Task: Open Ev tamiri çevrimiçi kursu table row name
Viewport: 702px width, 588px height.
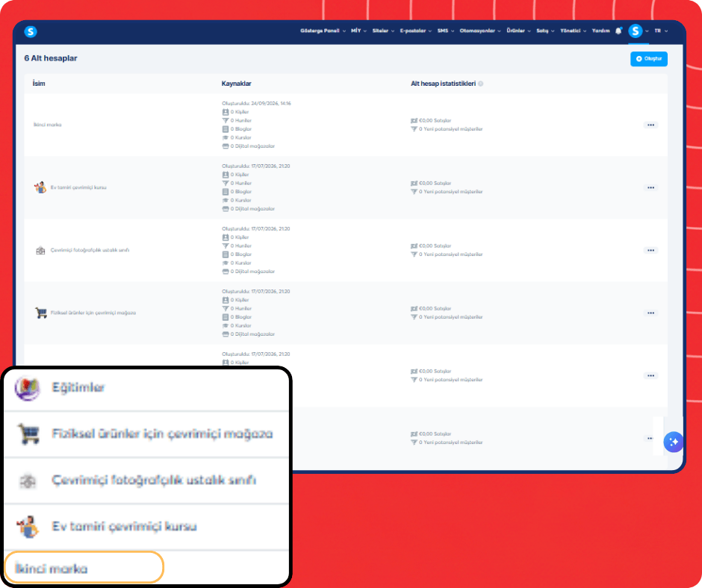Action: [x=78, y=187]
